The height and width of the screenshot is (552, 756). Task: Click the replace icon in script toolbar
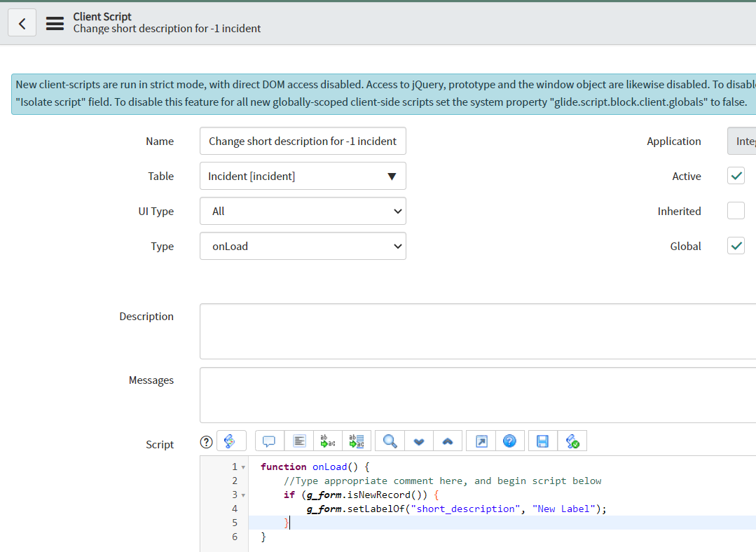pos(328,441)
